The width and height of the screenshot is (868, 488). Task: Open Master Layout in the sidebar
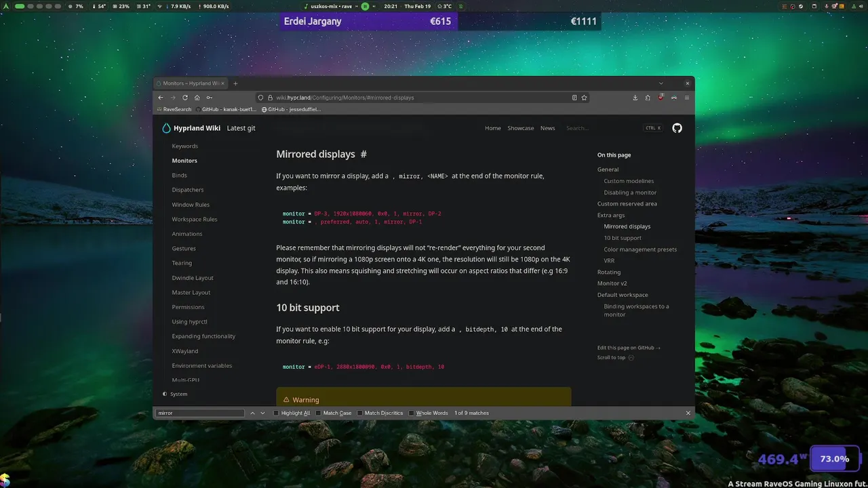[x=191, y=293]
